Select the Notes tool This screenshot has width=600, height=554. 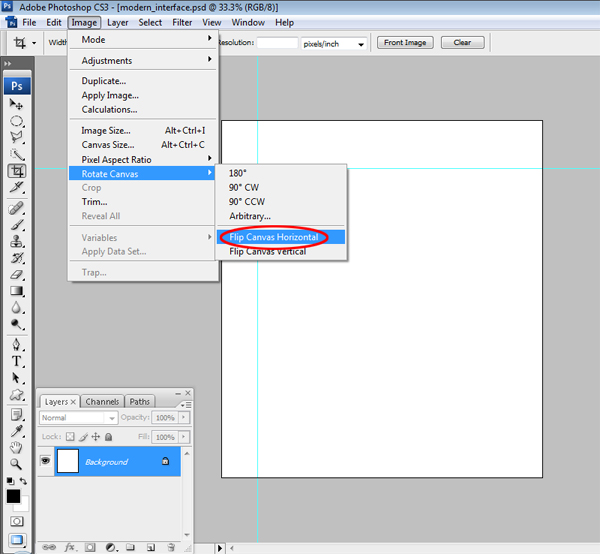click(16, 414)
